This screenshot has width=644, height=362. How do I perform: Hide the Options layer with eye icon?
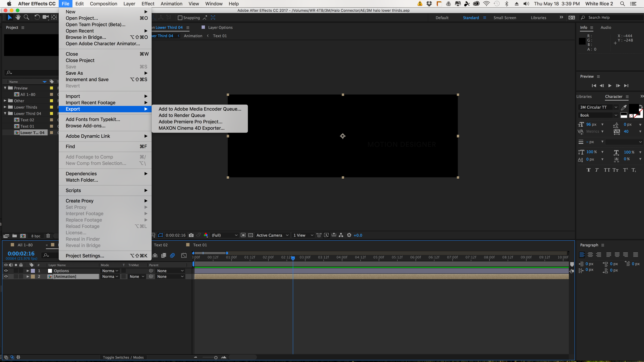tap(6, 270)
